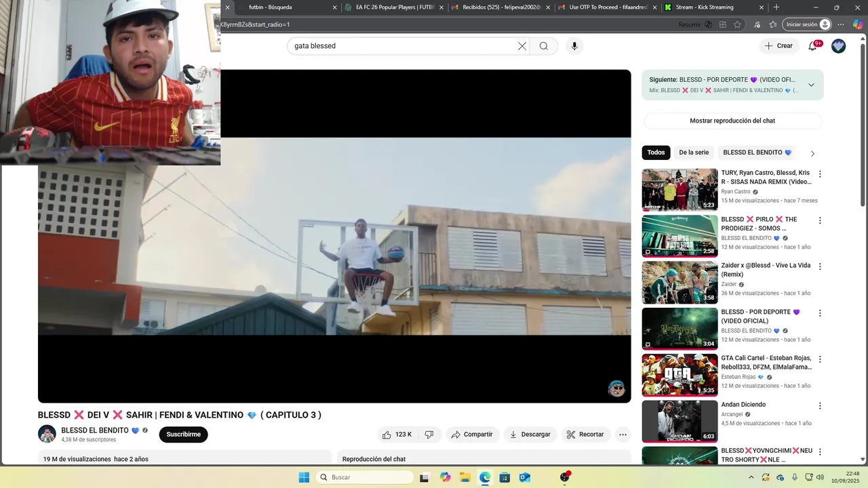Screen dimensions: 868x488
Task: Open the notifications bell
Action: (812, 46)
